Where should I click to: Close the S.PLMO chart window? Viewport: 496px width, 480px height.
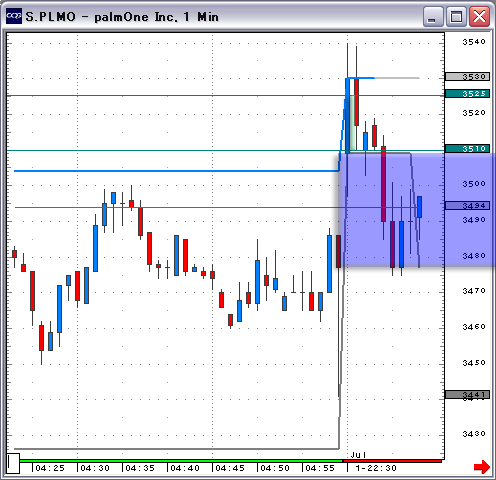pos(479,16)
